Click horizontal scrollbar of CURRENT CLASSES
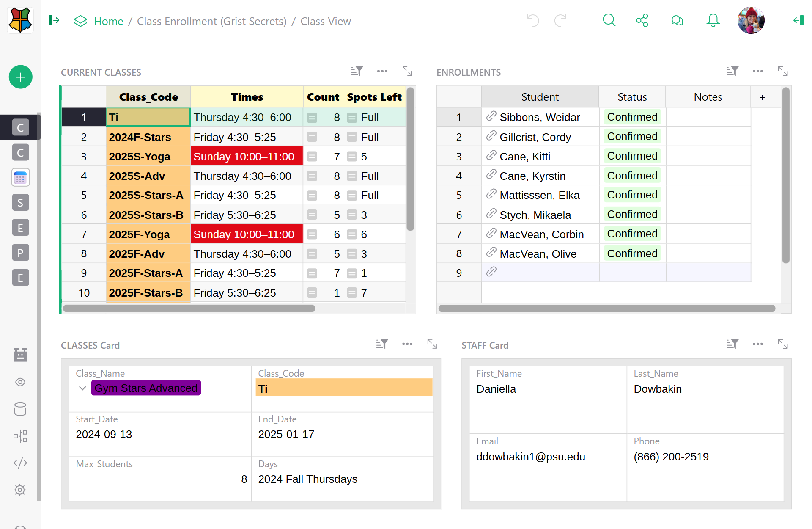 point(189,308)
